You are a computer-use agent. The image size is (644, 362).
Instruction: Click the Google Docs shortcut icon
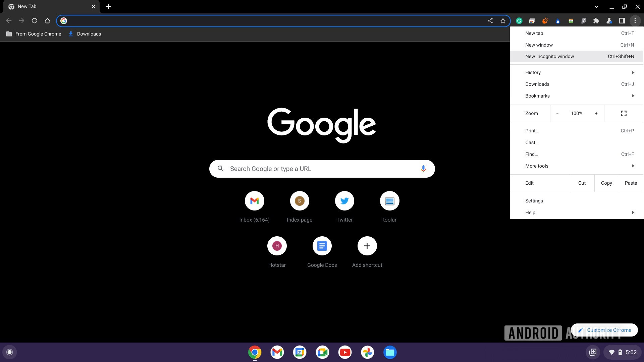[x=322, y=246]
